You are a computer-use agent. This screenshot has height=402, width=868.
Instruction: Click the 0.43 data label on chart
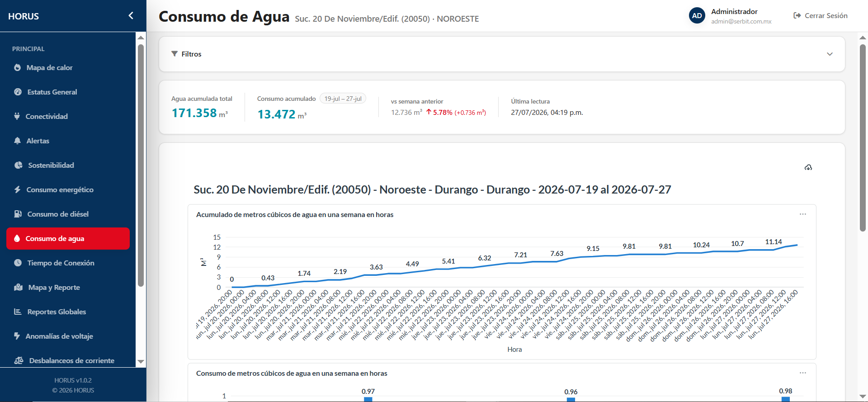tap(268, 278)
